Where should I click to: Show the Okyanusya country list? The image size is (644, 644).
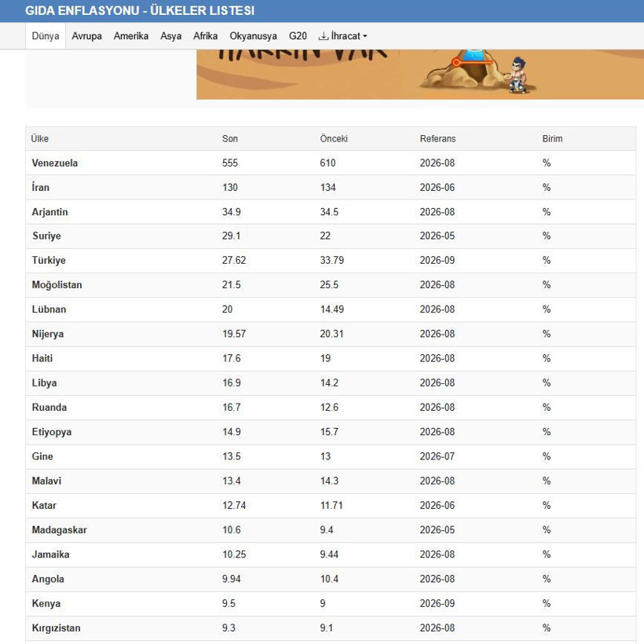click(x=253, y=36)
